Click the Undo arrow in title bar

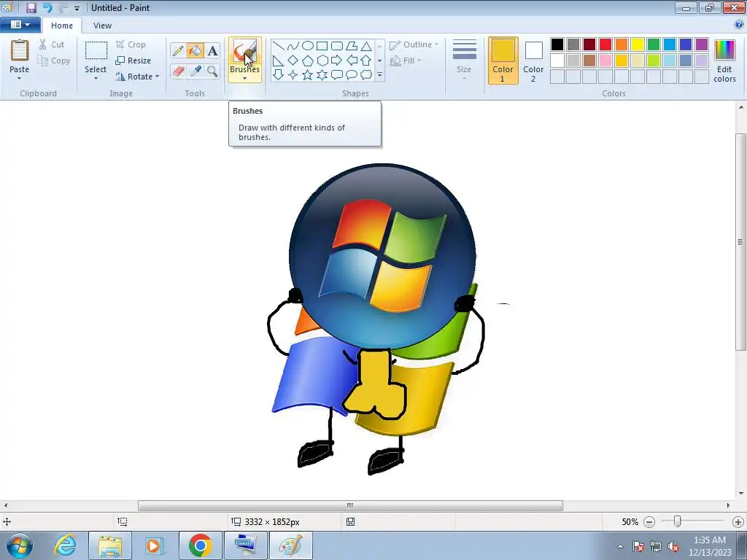(47, 7)
